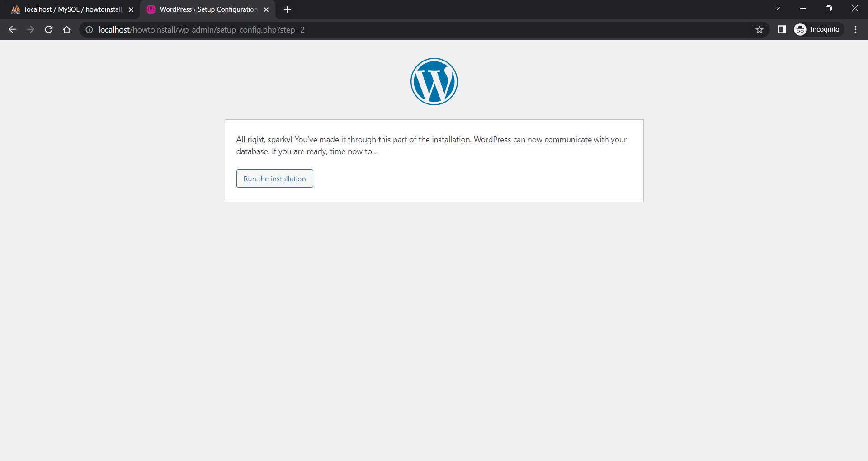The height and width of the screenshot is (461, 868).
Task: Click the WordPress favicon on the second tab
Action: click(151, 9)
